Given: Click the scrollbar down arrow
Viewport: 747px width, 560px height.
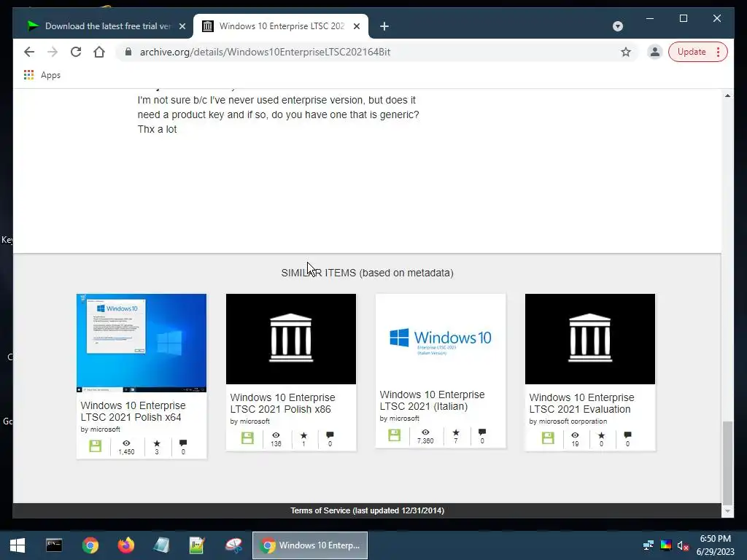Looking at the screenshot, I should [727, 511].
